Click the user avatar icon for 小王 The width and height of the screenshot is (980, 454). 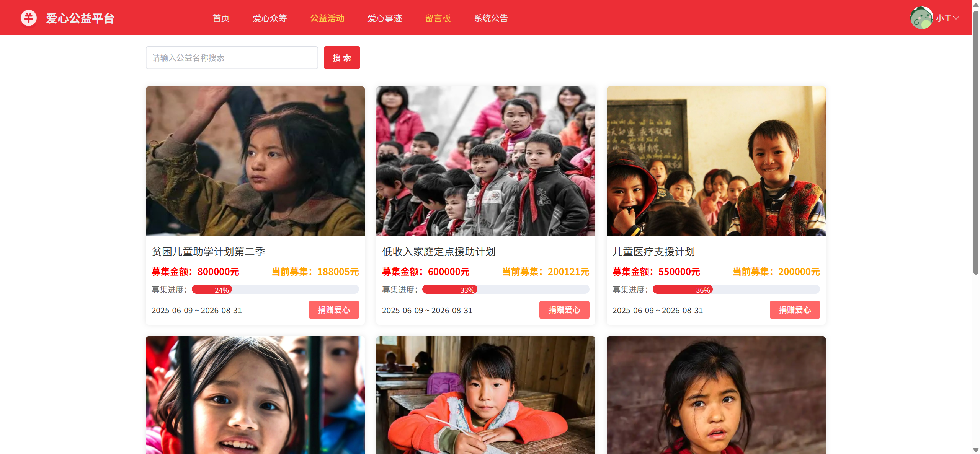[x=921, y=18]
